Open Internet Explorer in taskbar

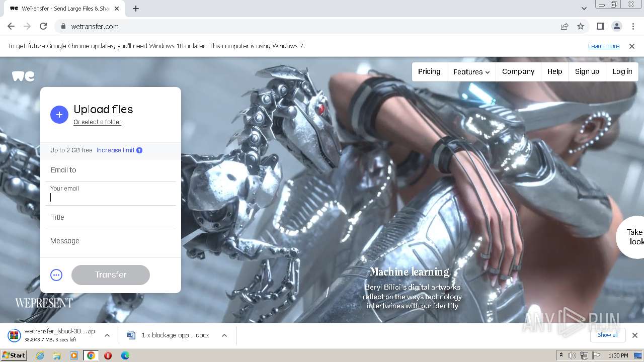coord(40,355)
